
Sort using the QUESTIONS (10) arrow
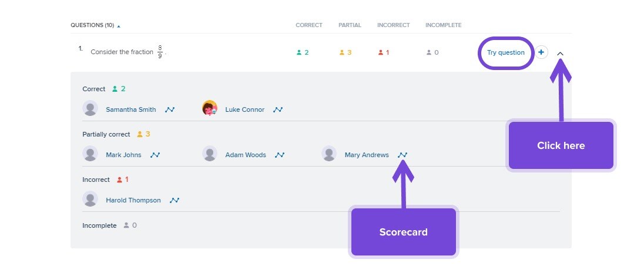tap(119, 26)
